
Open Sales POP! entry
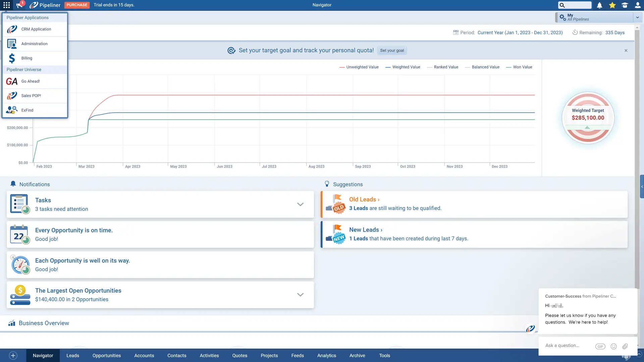35,96
